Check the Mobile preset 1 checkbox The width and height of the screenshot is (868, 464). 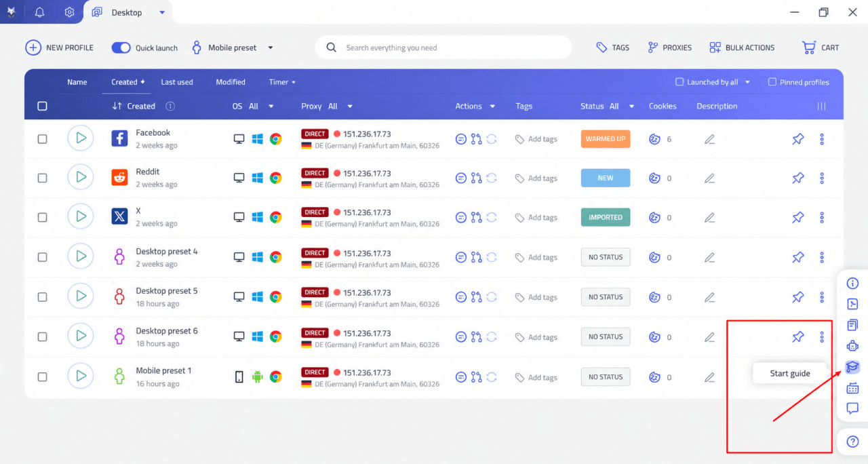click(x=42, y=377)
